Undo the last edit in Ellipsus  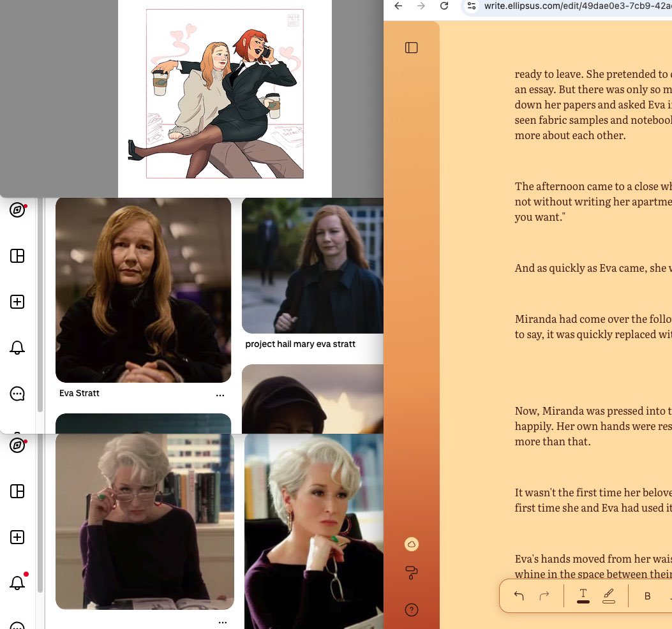(519, 596)
